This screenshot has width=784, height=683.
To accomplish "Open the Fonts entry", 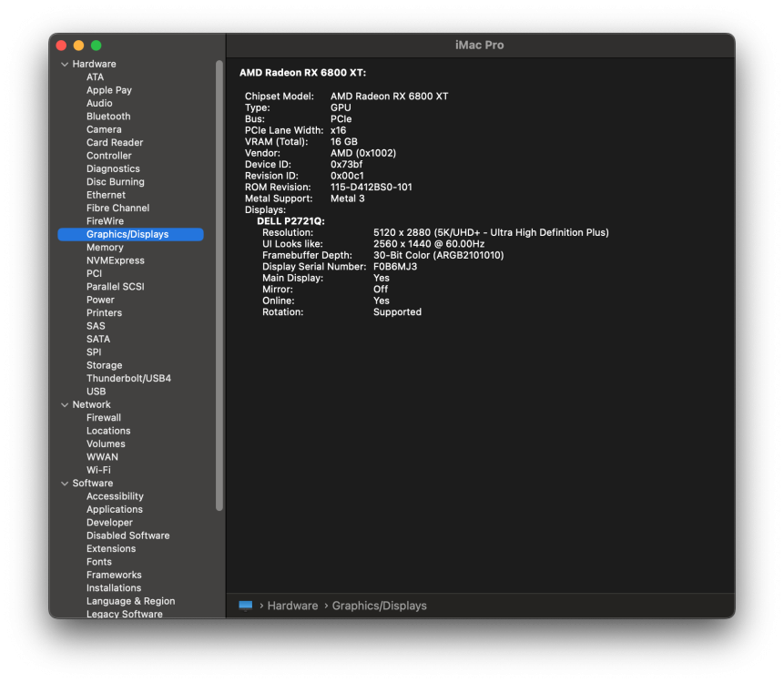I will [x=99, y=562].
